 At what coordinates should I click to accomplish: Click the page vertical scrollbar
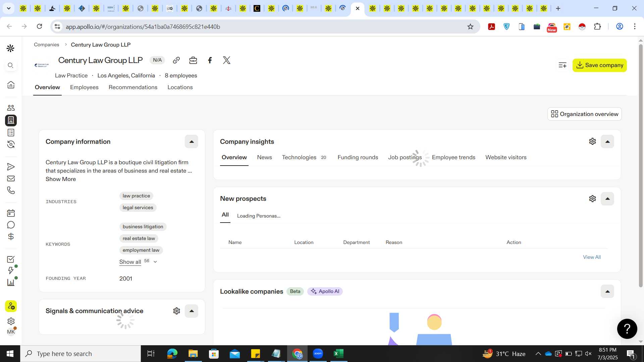[x=641, y=166]
